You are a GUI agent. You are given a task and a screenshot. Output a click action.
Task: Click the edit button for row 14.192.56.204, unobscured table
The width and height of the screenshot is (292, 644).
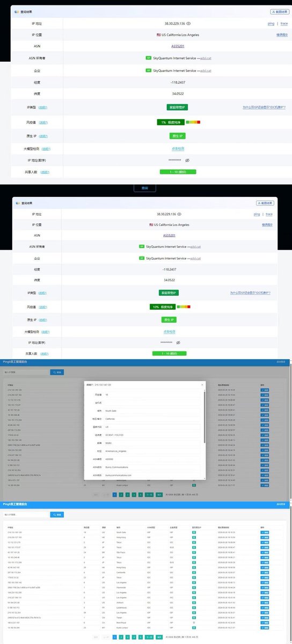[x=265, y=627]
